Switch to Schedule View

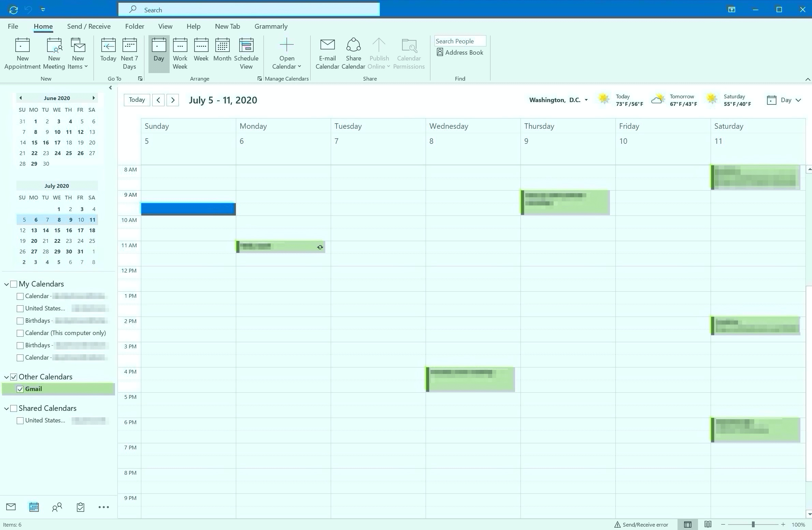[x=246, y=54]
